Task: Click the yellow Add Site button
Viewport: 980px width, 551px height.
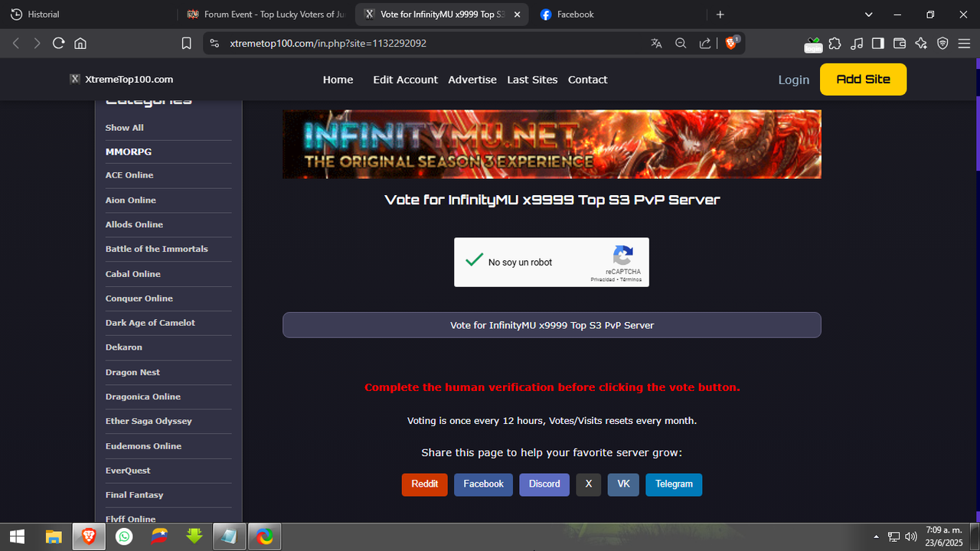Action: (863, 80)
